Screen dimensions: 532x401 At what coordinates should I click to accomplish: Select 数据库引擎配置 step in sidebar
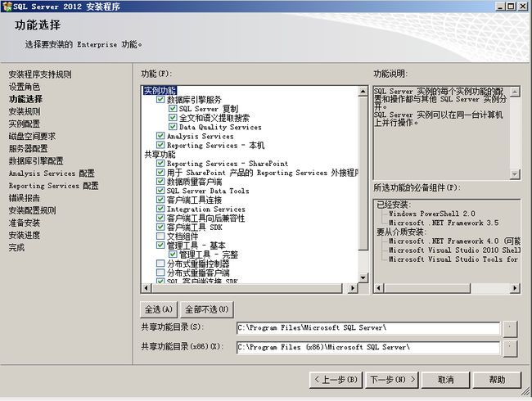coord(36,160)
